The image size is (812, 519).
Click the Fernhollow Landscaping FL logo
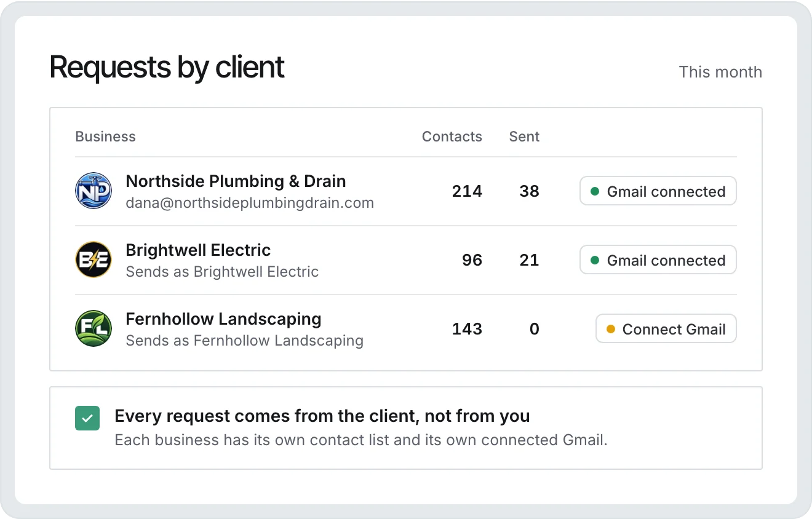(94, 328)
